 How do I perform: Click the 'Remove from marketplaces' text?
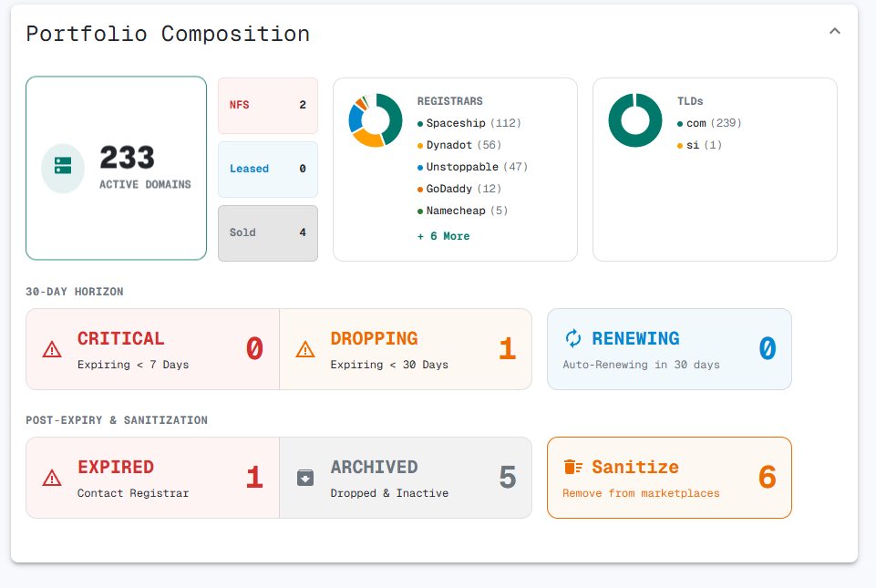tap(641, 493)
